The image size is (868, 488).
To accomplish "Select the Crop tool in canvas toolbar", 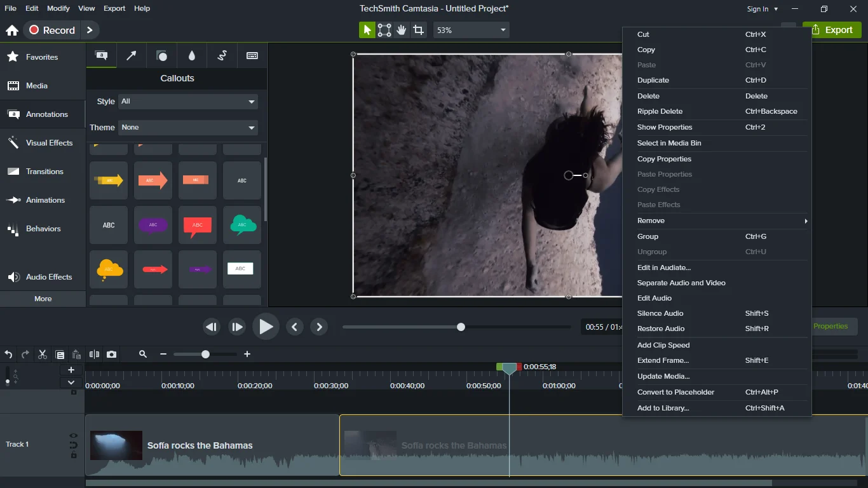I will pos(418,30).
